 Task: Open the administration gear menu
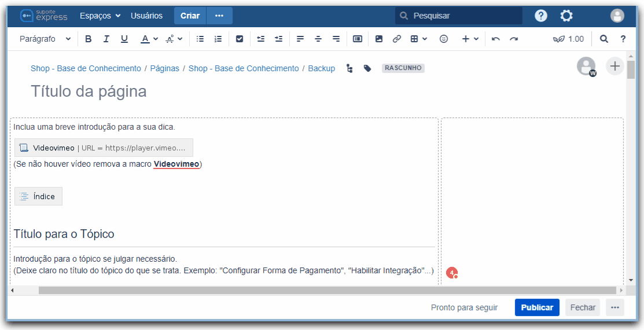tap(566, 16)
